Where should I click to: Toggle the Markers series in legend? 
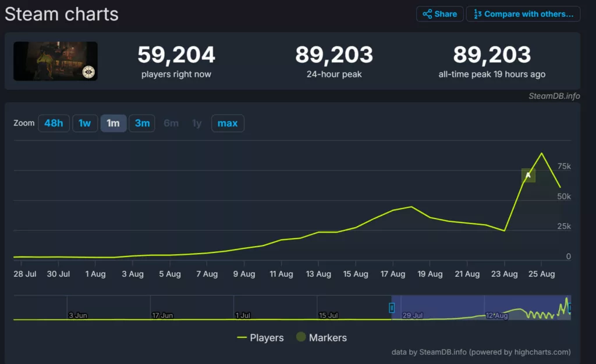point(321,337)
